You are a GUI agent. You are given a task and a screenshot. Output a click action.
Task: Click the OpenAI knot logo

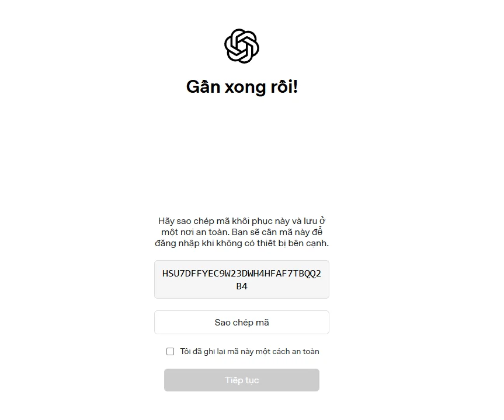tap(242, 46)
